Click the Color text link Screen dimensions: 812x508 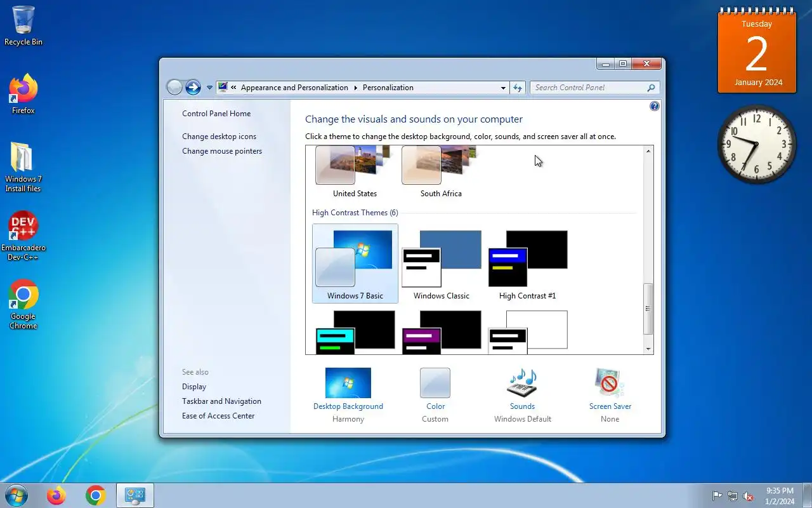point(435,406)
